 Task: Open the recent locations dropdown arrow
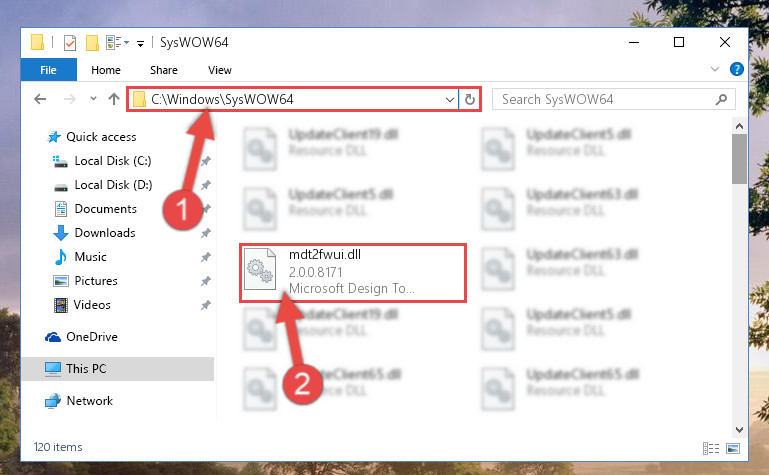(93, 100)
